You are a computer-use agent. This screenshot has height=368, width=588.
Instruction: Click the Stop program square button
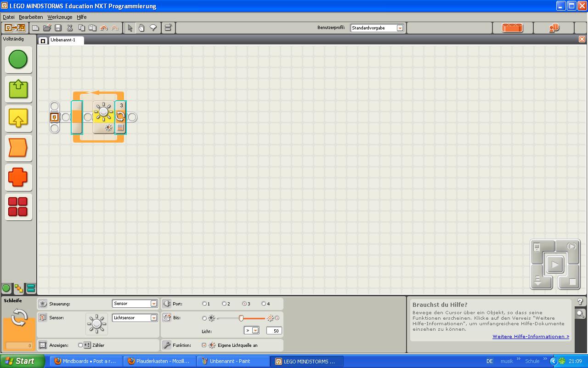coord(572,282)
